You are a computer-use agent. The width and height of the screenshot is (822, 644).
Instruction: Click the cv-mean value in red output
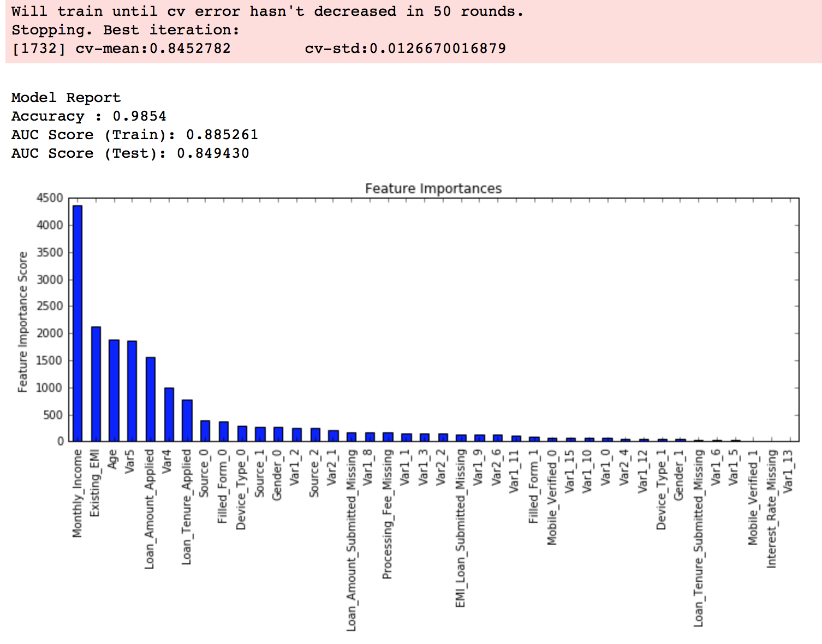point(153,49)
